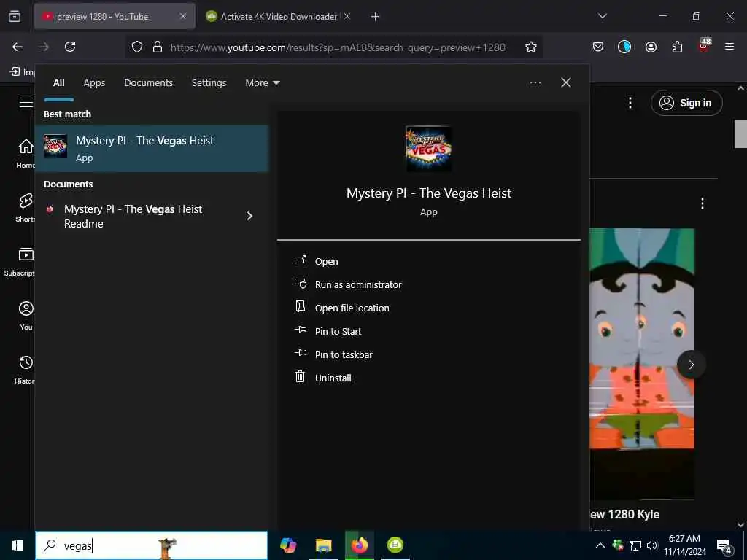Bookmark this page with the star
Image resolution: width=747 pixels, height=560 pixels.
click(531, 47)
